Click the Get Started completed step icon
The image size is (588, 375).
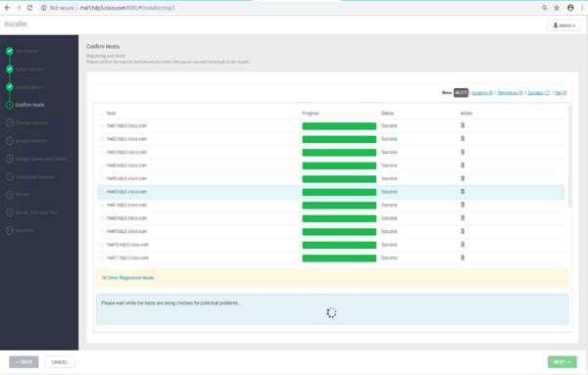pos(10,51)
